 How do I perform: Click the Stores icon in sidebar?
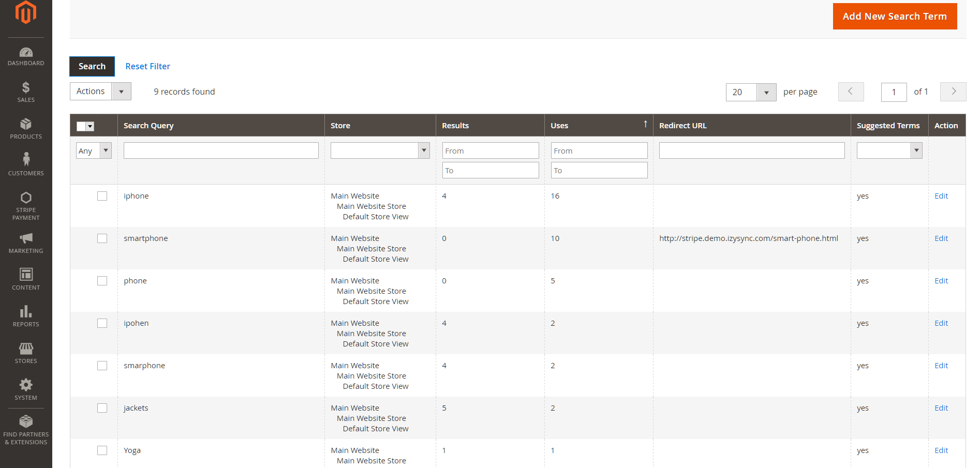point(26,351)
